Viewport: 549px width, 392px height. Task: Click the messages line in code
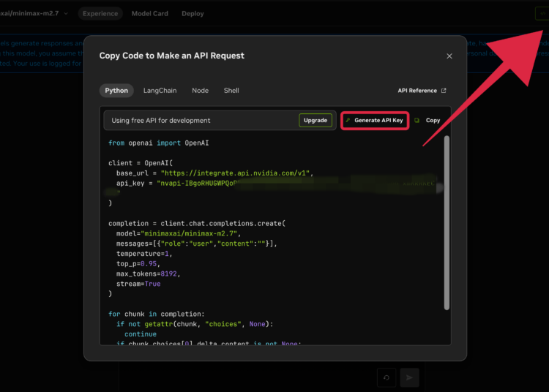point(196,244)
